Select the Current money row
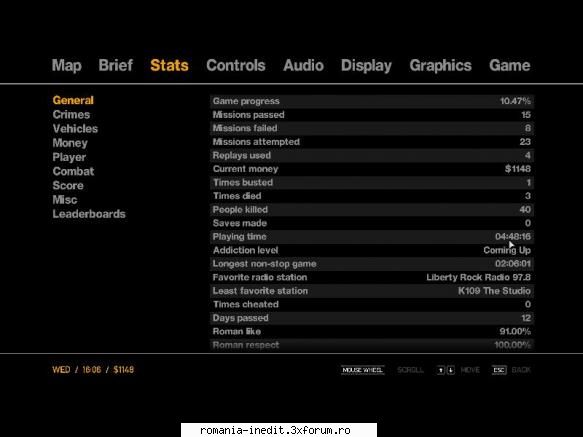The height and width of the screenshot is (437, 583). click(x=372, y=169)
